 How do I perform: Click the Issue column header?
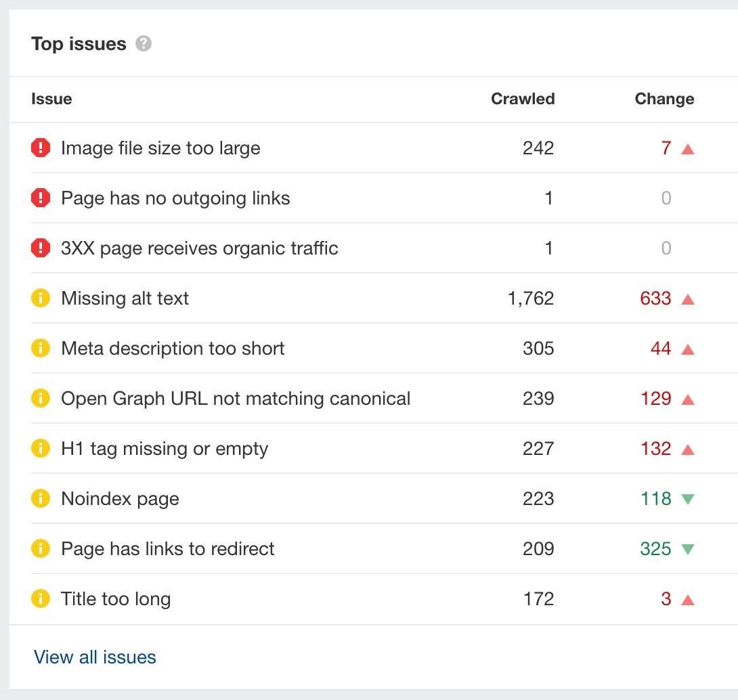pyautogui.click(x=51, y=99)
